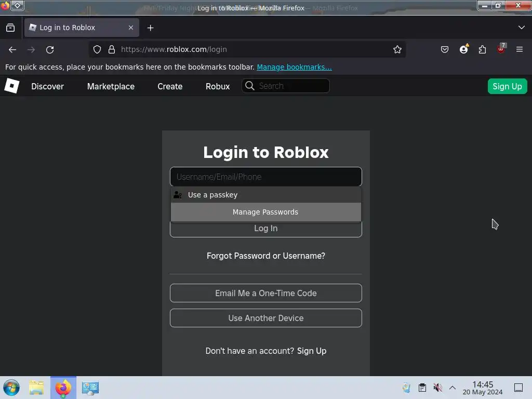532x399 pixels.
Task: Open the Discover navigation item
Action: (47, 87)
